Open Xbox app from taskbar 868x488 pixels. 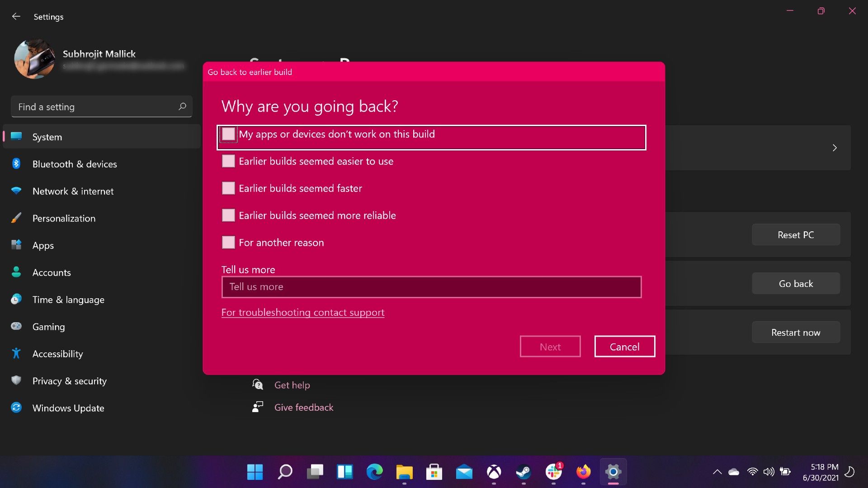[494, 471]
